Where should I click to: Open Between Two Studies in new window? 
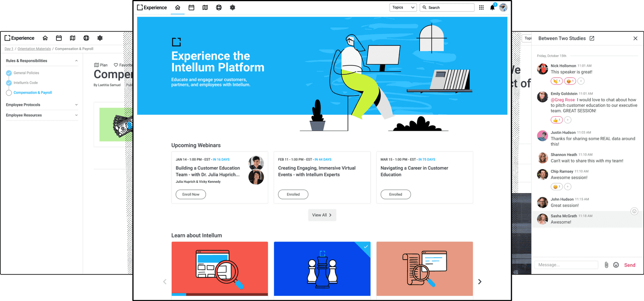point(592,39)
